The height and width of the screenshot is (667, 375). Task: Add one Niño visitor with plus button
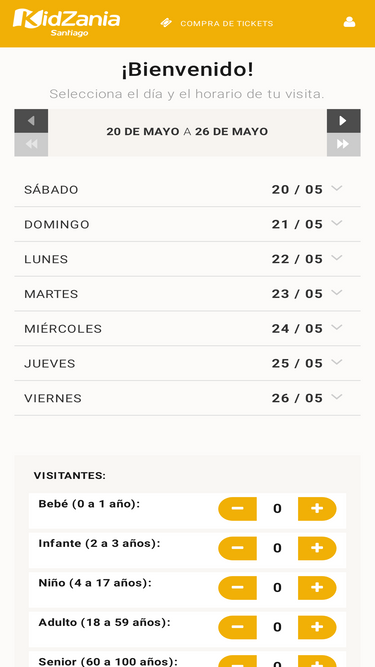[317, 588]
